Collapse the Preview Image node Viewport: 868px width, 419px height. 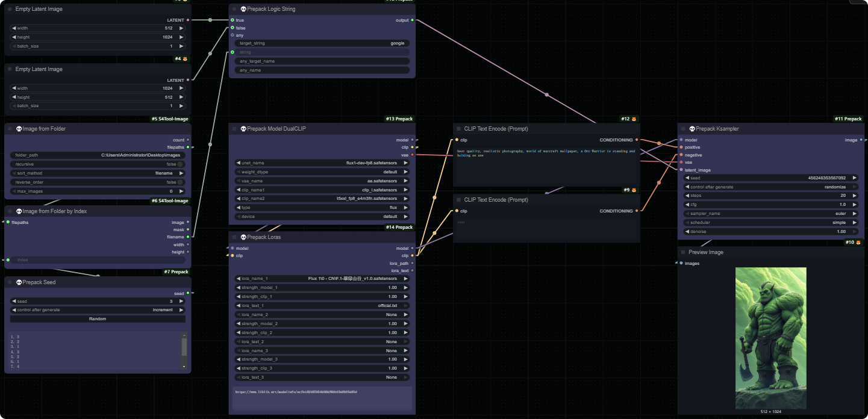click(x=683, y=252)
